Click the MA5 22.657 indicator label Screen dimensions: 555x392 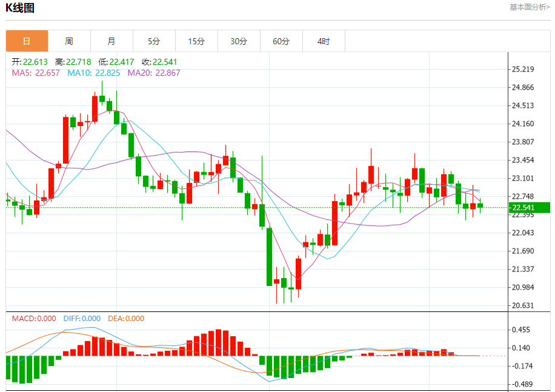click(x=36, y=73)
